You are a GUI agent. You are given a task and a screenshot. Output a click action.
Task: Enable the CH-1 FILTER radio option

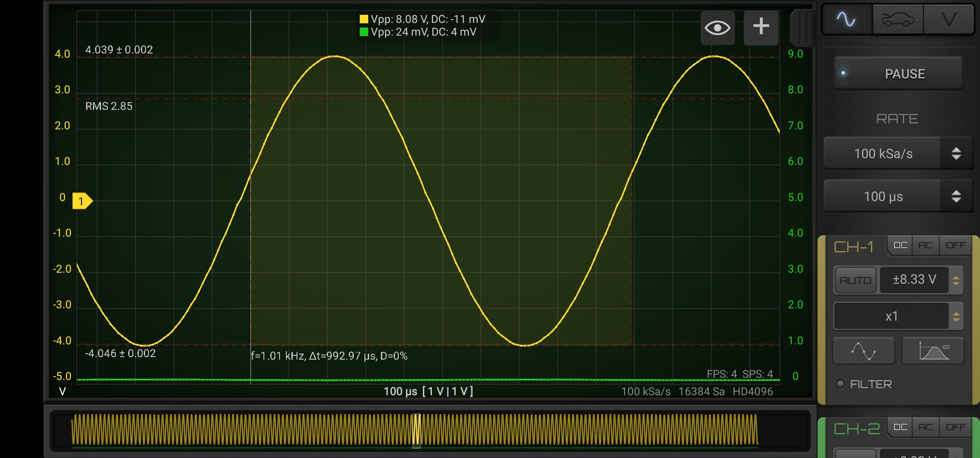840,384
